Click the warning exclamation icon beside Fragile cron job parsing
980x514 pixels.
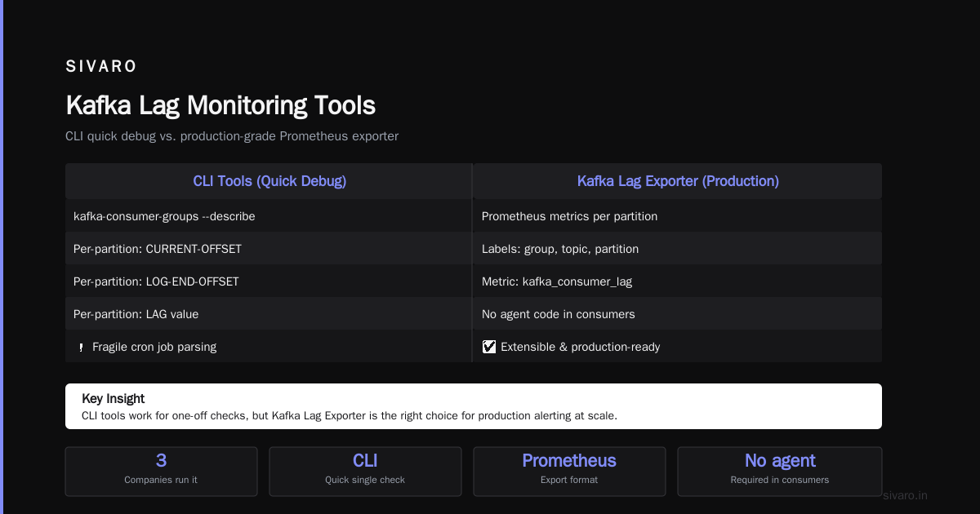(x=81, y=347)
